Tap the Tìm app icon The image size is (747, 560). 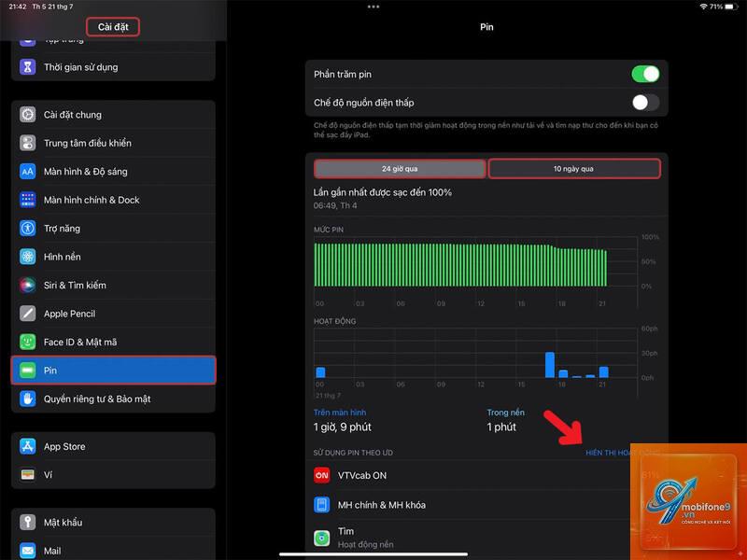[322, 539]
